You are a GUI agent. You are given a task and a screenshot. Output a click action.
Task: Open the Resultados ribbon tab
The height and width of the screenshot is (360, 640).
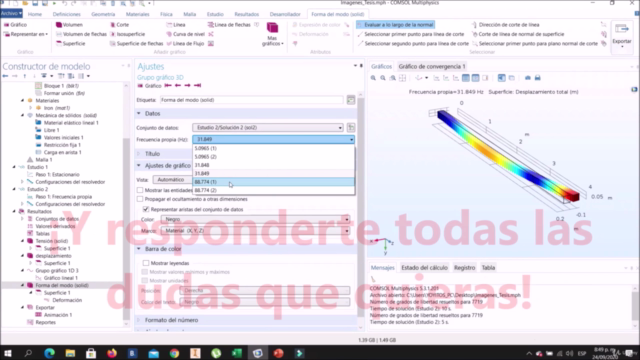point(247,14)
